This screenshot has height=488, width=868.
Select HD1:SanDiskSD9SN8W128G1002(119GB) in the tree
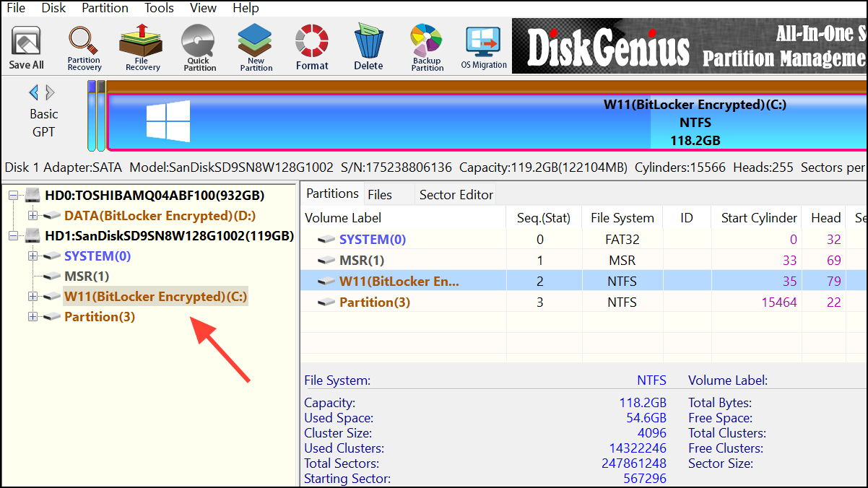point(169,236)
